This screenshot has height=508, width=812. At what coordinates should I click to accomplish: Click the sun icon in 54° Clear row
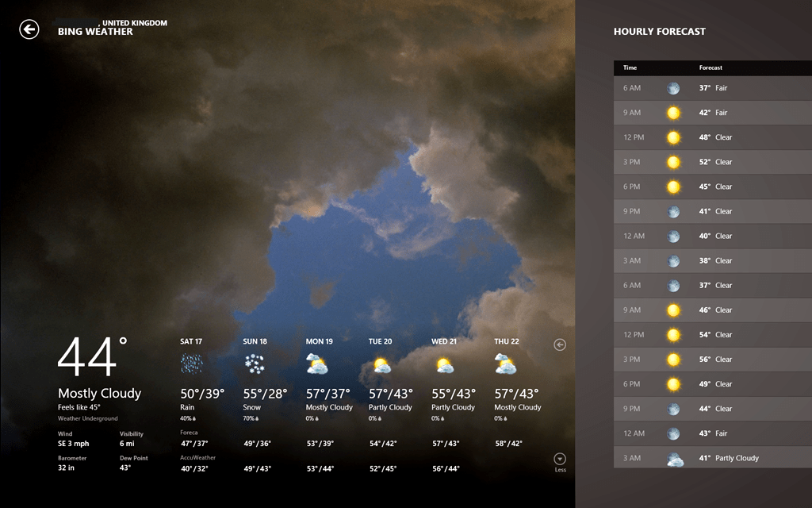point(673,335)
